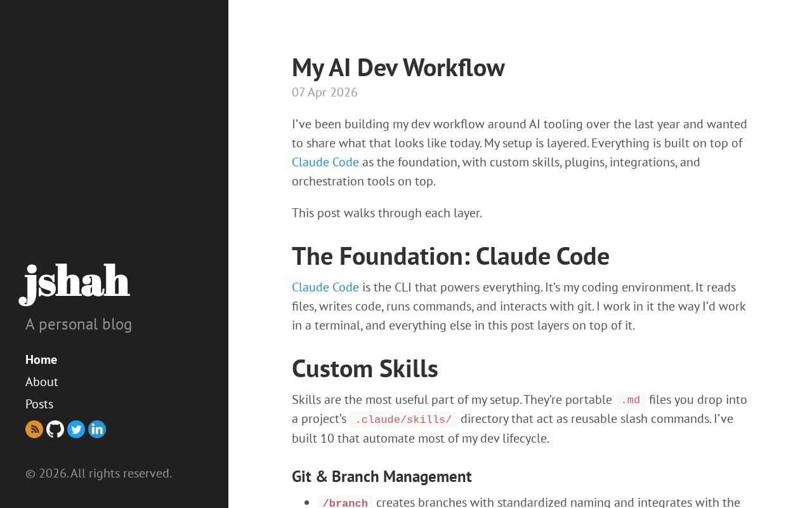
Task: Visit the GitHub profile icon
Action: [55, 429]
